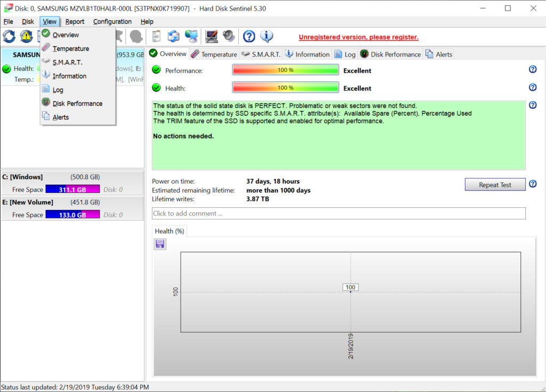Select the C: [Windows] partition entry
The height and width of the screenshot is (392, 546).
click(72, 183)
